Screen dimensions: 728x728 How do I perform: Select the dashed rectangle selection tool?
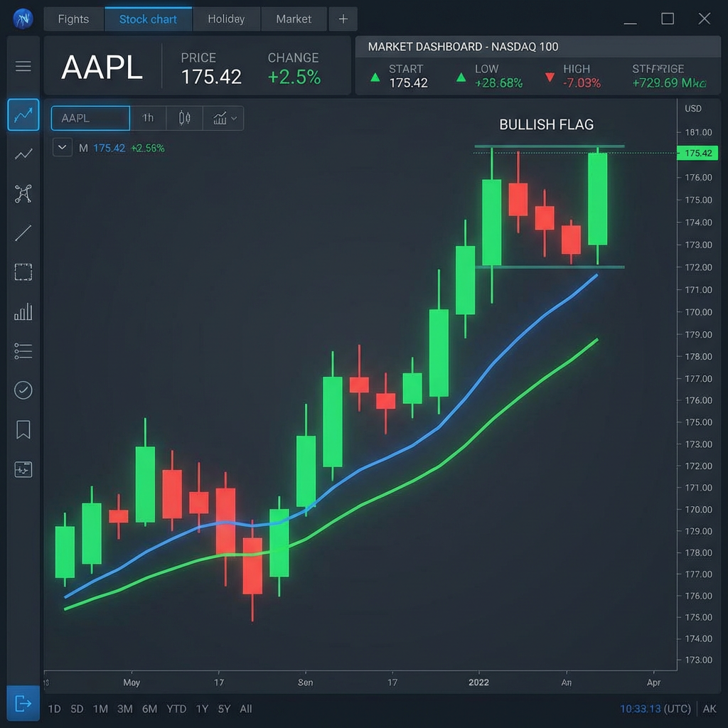[x=23, y=272]
